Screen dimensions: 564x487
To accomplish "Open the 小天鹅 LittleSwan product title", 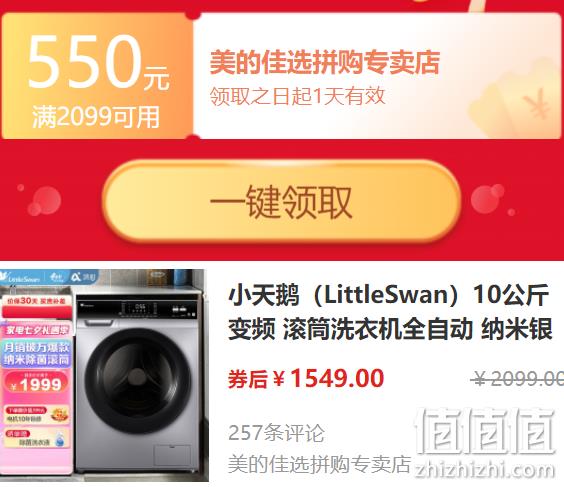I will [x=390, y=311].
